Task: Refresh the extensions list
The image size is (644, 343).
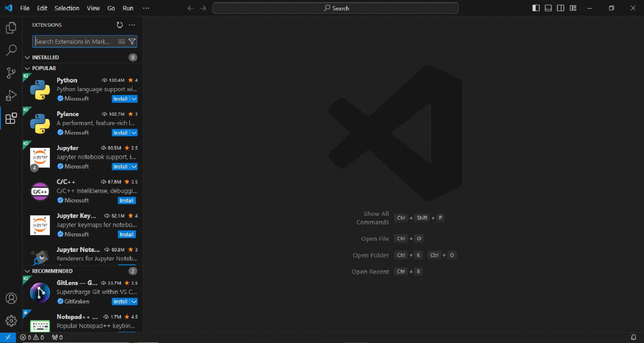Action: [x=120, y=25]
